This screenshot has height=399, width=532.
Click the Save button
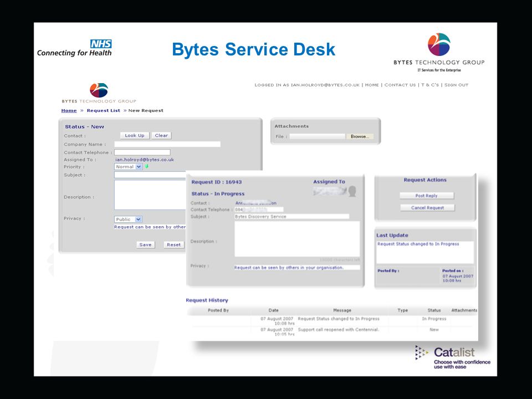pos(146,244)
